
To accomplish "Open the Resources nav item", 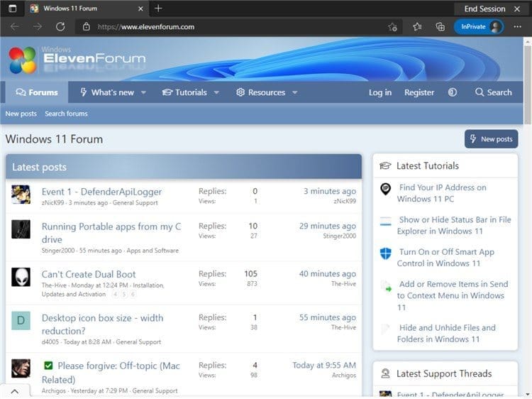I will point(260,92).
